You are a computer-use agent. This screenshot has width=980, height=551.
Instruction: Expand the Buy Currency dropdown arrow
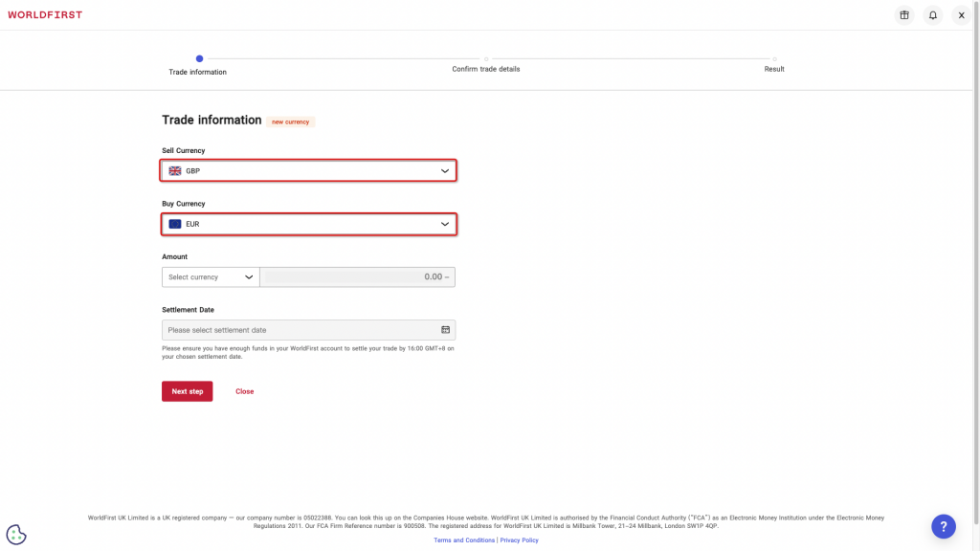pos(444,224)
